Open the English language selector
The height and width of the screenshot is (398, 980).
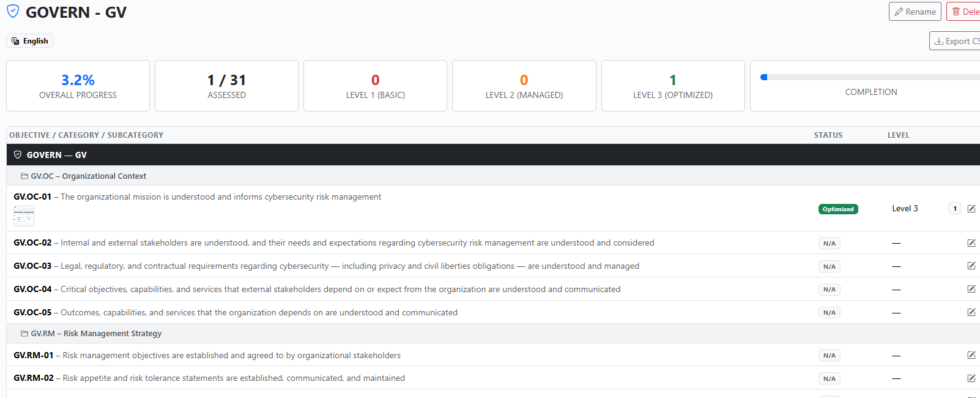[29, 41]
